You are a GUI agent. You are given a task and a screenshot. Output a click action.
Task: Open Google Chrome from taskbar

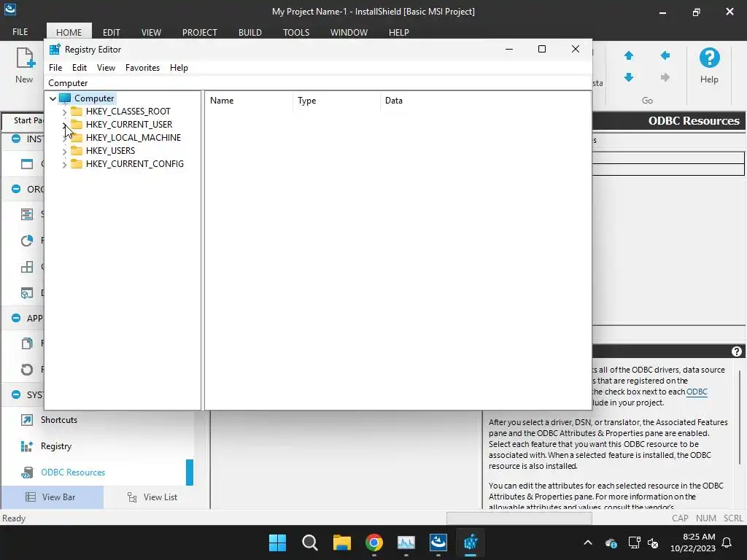tap(374, 542)
